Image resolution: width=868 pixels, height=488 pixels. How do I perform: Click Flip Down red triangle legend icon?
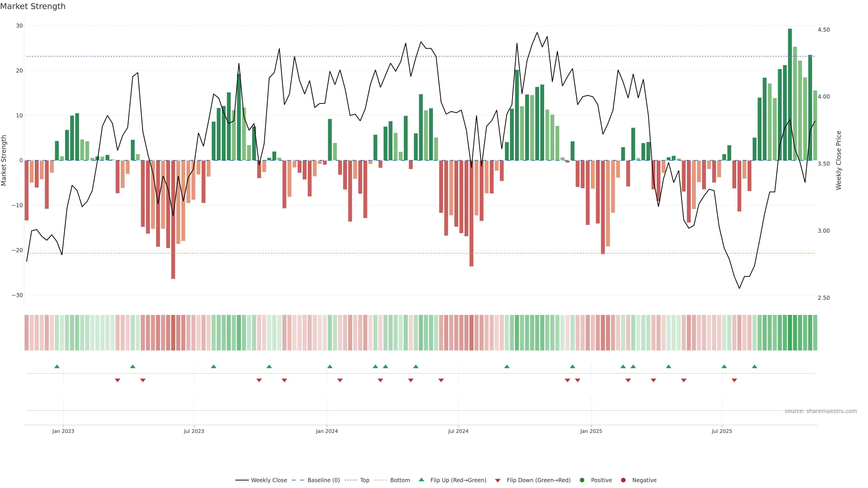[498, 481]
